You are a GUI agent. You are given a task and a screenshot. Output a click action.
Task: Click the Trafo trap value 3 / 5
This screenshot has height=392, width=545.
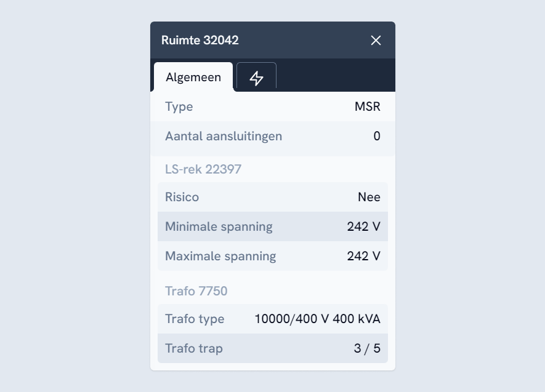coord(367,348)
